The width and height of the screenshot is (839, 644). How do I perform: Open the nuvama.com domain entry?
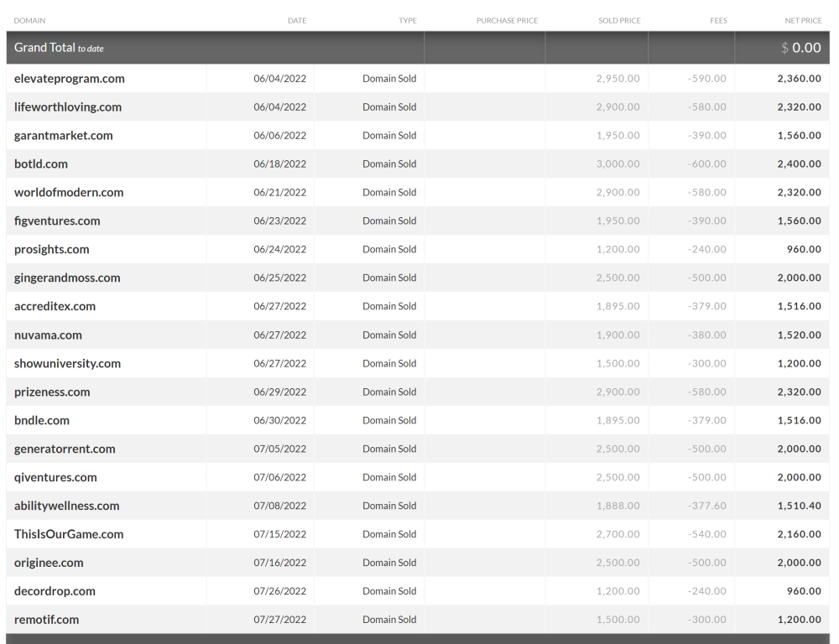tap(48, 335)
